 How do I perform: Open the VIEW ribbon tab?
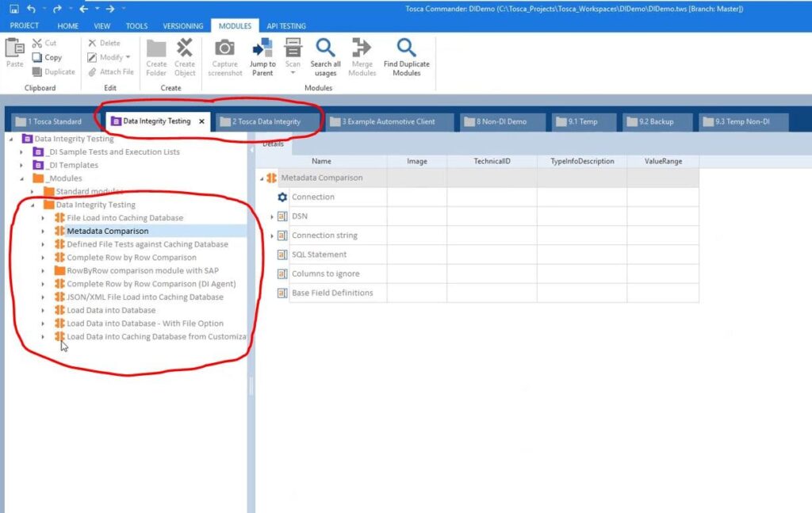tap(102, 26)
